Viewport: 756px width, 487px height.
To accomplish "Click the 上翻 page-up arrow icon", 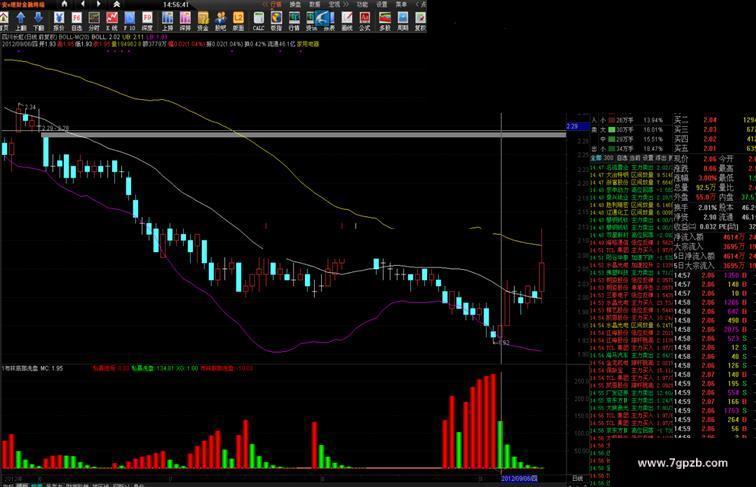I will pyautogui.click(x=21, y=21).
